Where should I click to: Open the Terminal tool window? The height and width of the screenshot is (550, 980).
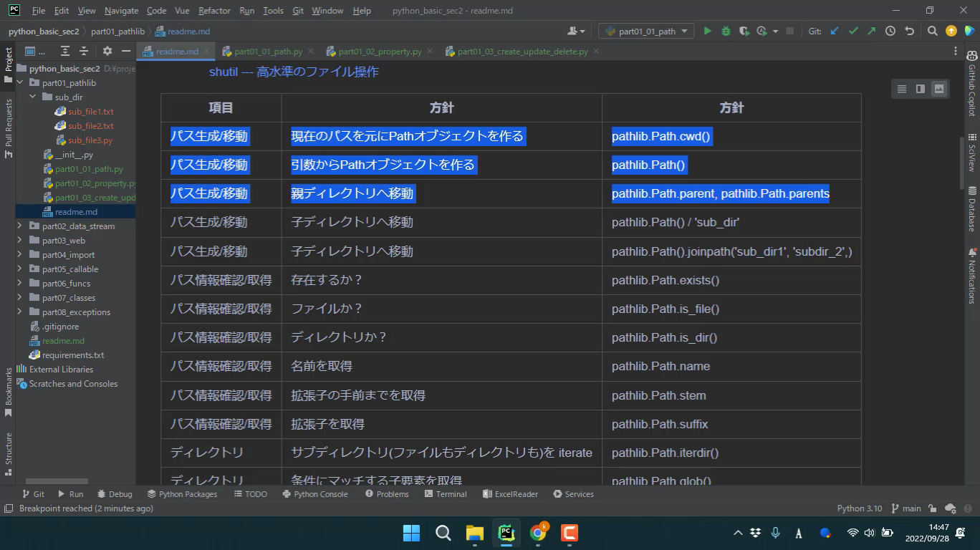(445, 494)
